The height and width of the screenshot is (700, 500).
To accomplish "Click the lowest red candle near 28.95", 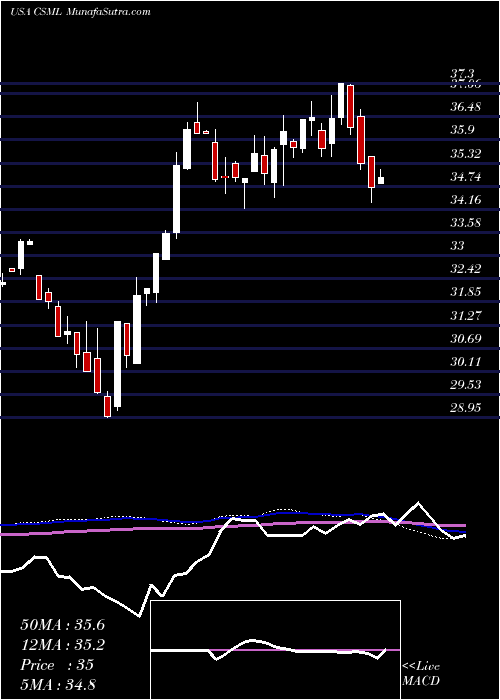I will point(107,405).
